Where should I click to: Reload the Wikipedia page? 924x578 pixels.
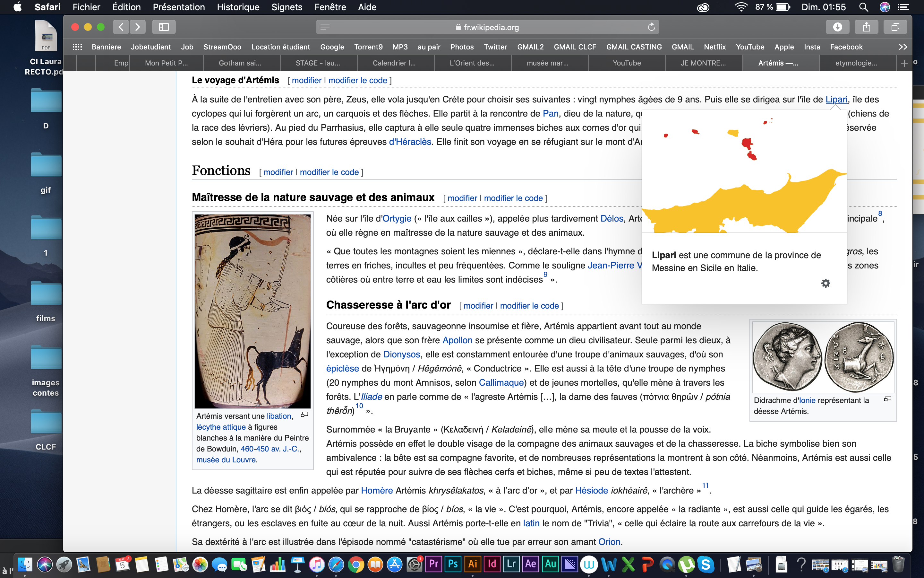[x=651, y=27]
